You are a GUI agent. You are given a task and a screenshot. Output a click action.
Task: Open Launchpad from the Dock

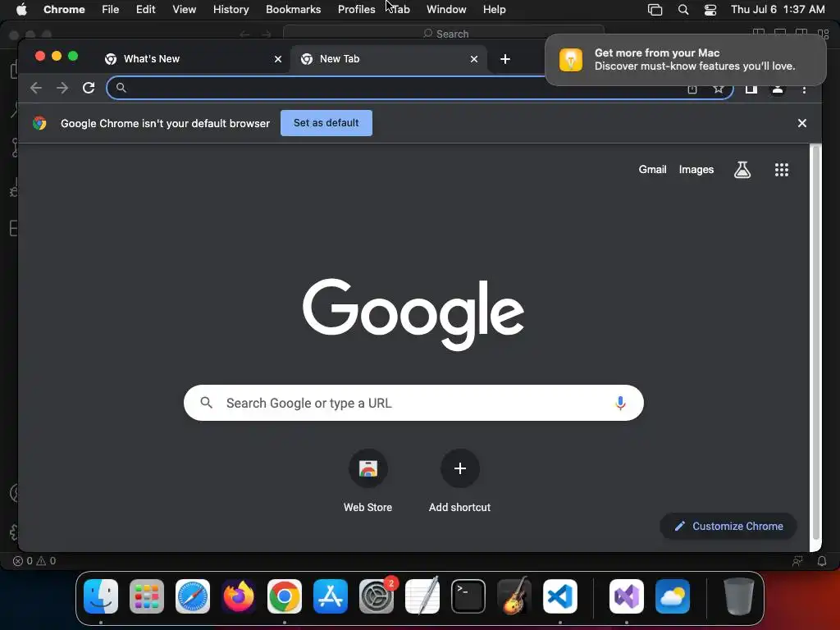(x=147, y=596)
